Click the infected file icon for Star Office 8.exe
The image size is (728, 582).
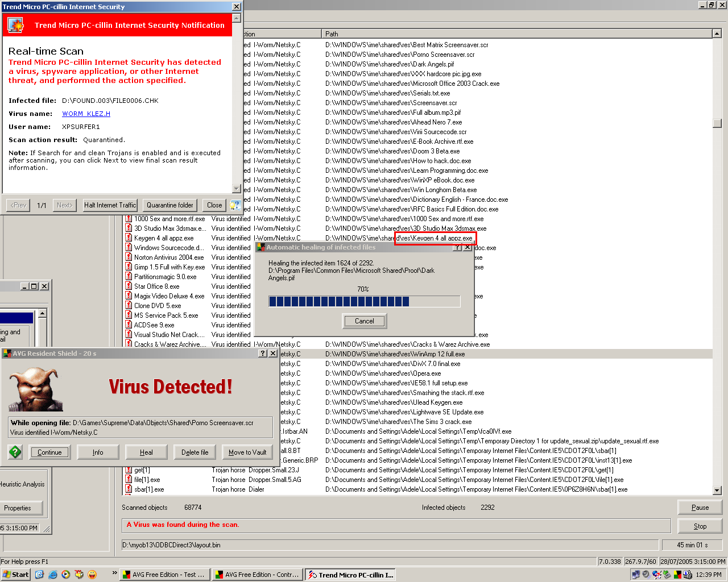click(129, 286)
